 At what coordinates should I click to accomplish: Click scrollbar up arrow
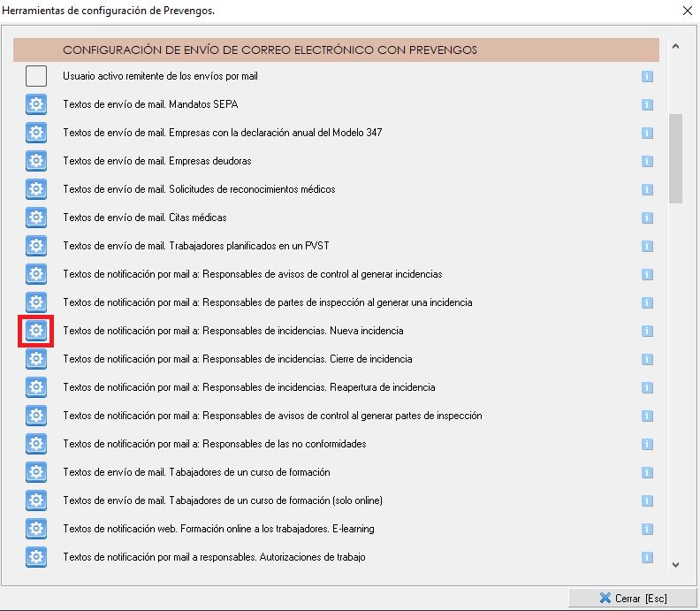[x=676, y=47]
